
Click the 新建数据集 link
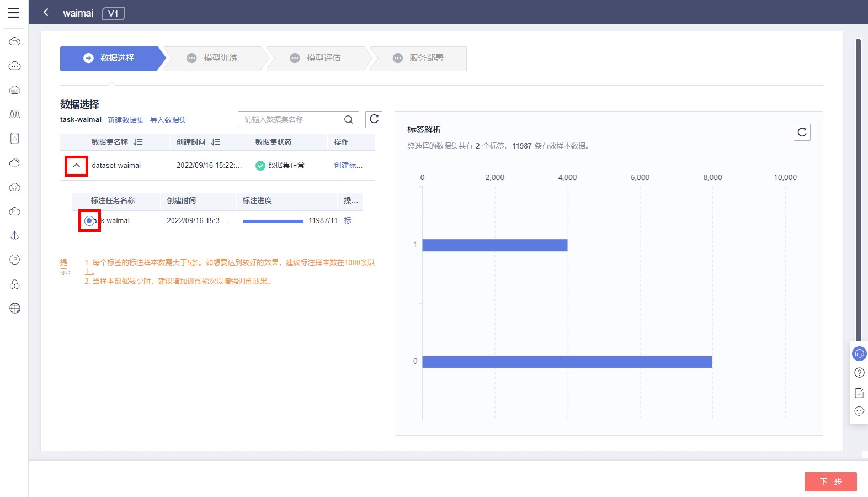125,120
